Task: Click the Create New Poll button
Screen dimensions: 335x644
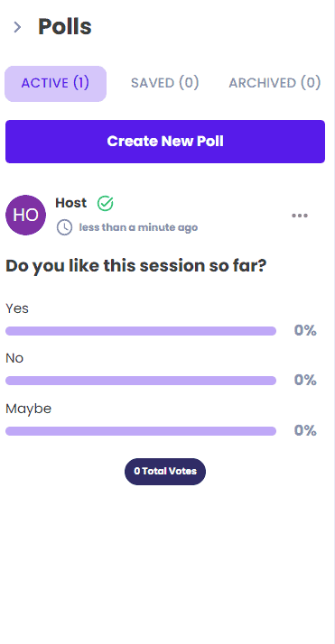Action: (x=165, y=142)
